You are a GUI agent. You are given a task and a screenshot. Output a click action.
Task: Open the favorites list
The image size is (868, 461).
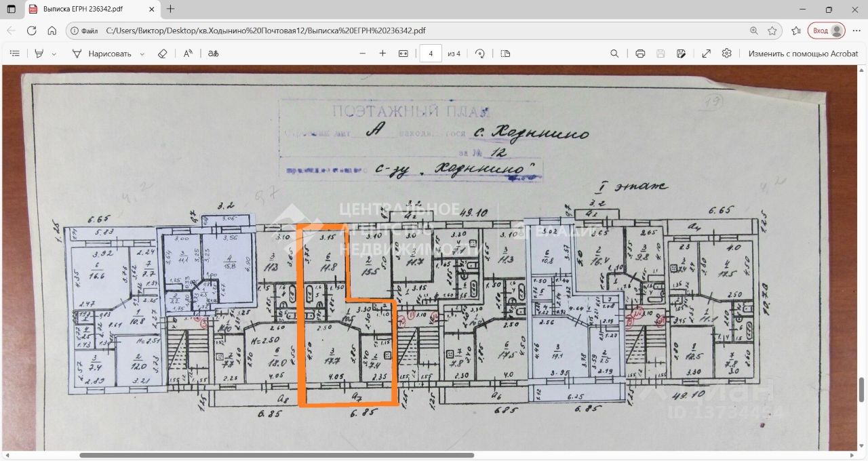pos(796,31)
